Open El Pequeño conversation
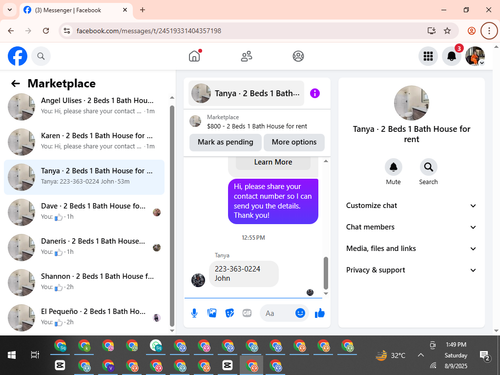The height and width of the screenshot is (375, 500). 84,318
